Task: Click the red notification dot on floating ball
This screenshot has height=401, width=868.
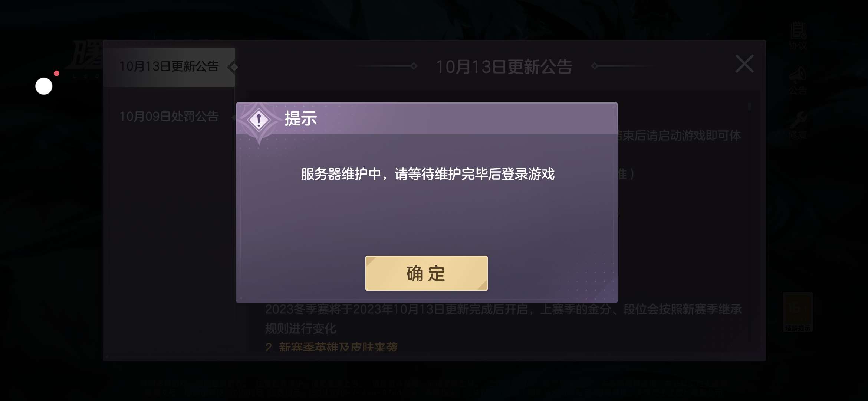Action: click(x=56, y=73)
